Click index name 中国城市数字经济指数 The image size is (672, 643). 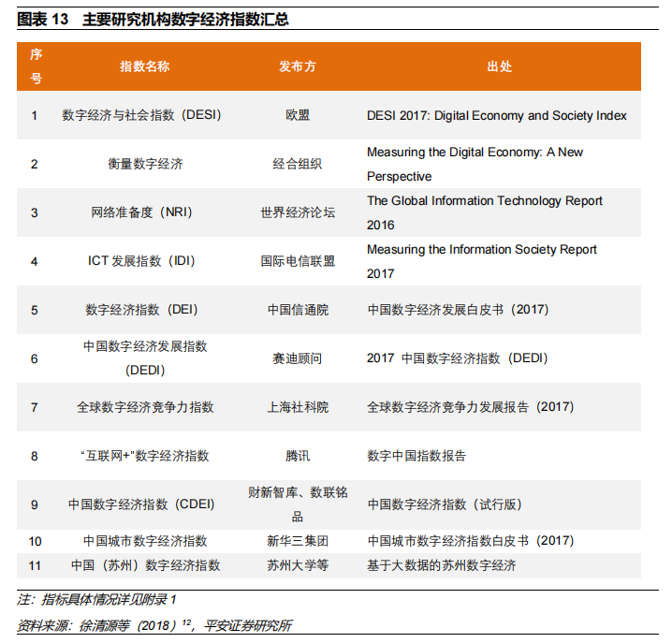point(145,541)
